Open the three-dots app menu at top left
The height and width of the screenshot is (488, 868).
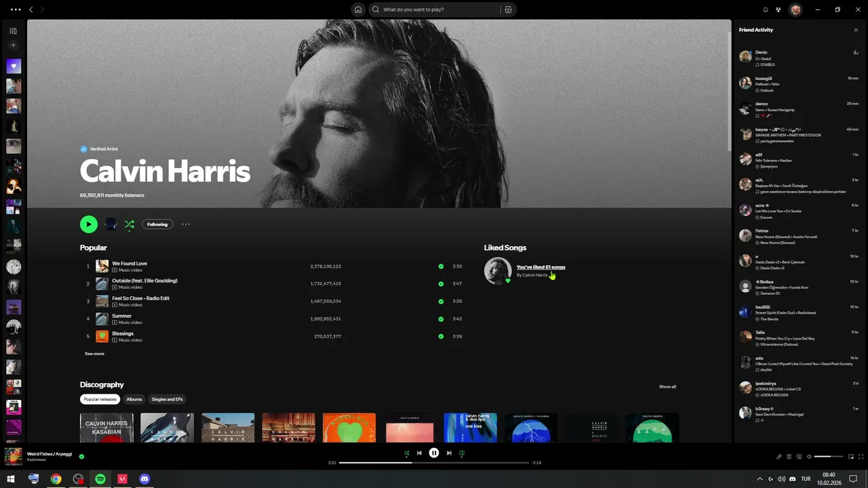(x=16, y=9)
